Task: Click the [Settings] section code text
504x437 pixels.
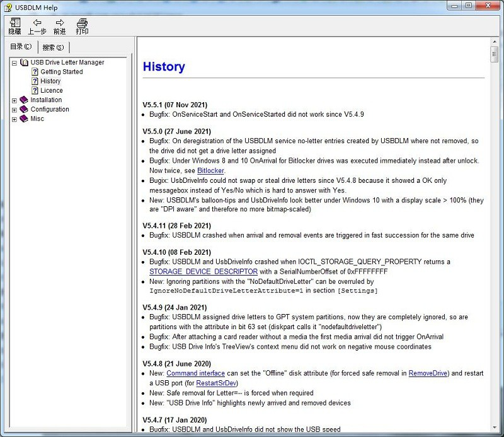Action: 357,291
